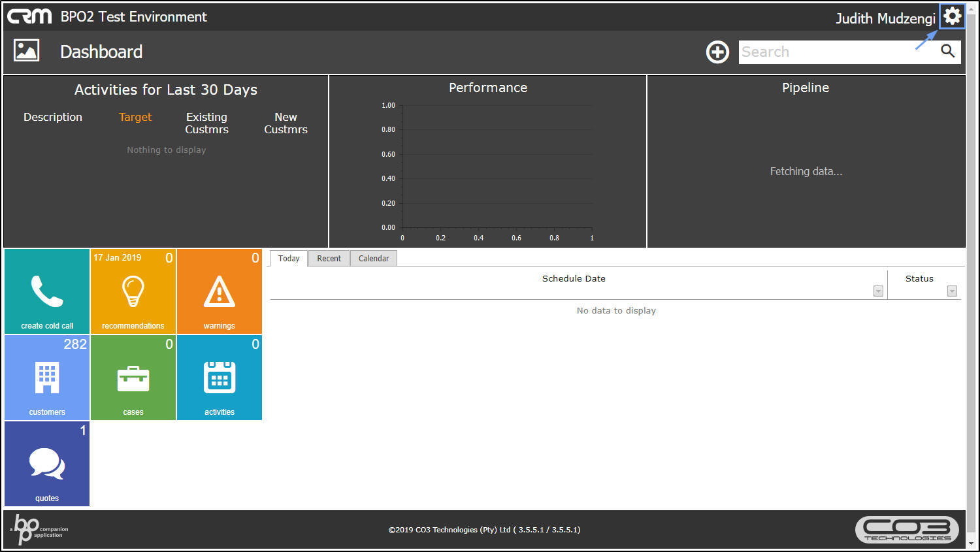Screen dimensions: 980x552
Task: Open the Schedule Date filter dropdown
Action: tap(878, 291)
